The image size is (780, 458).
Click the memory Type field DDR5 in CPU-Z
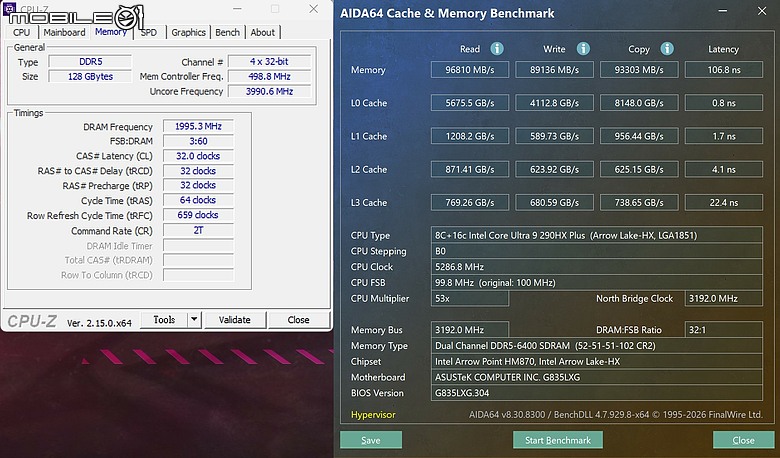tap(90, 62)
